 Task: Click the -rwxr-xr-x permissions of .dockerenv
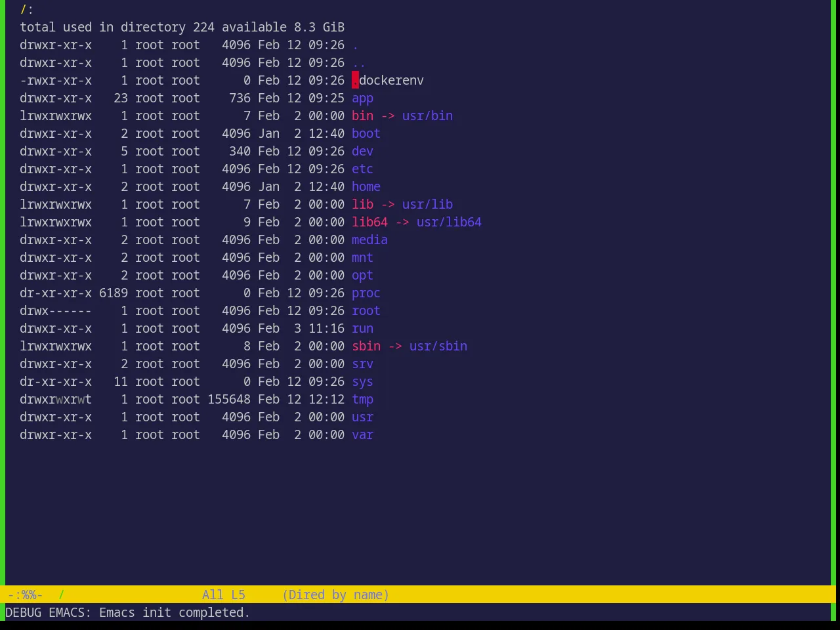pyautogui.click(x=56, y=81)
